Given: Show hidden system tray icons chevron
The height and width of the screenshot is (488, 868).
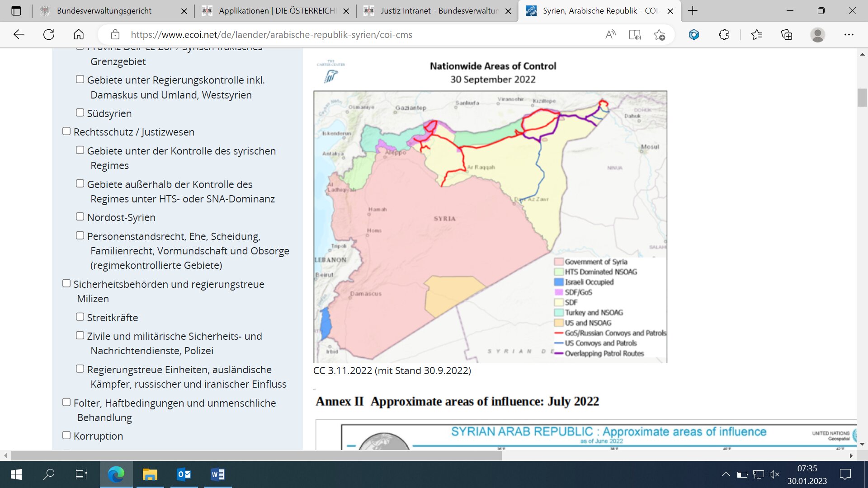Looking at the screenshot, I should pos(726,474).
